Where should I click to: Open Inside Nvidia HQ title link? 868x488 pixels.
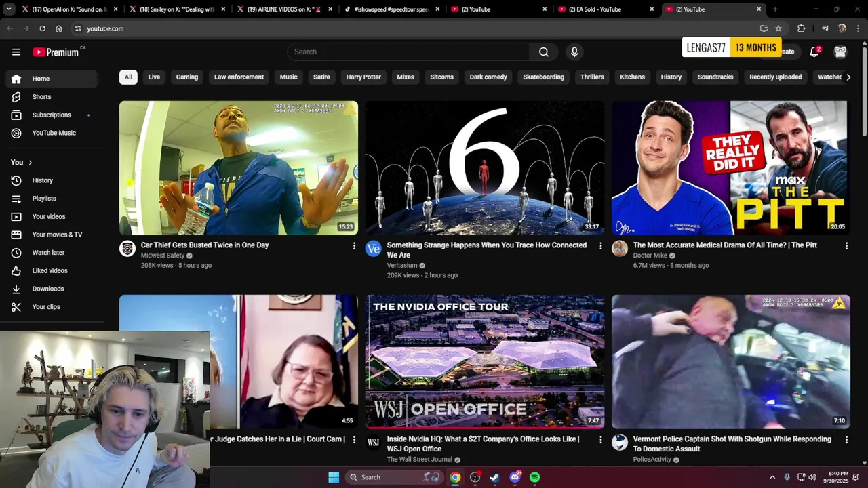[483, 444]
